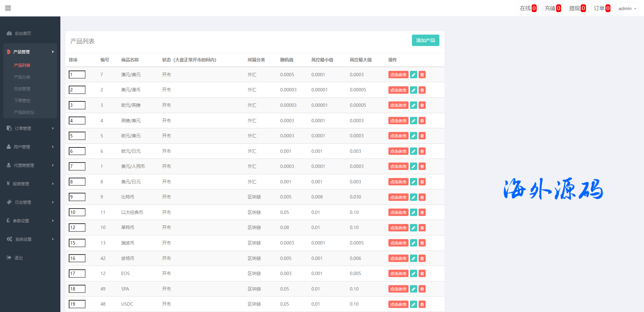Click the hamburger menu icon
644x312 pixels.
point(8,8)
